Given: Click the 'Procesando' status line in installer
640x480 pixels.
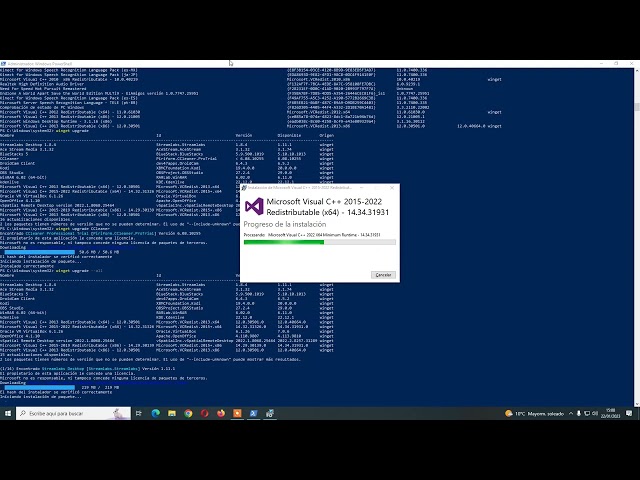Looking at the screenshot, I should 312,235.
